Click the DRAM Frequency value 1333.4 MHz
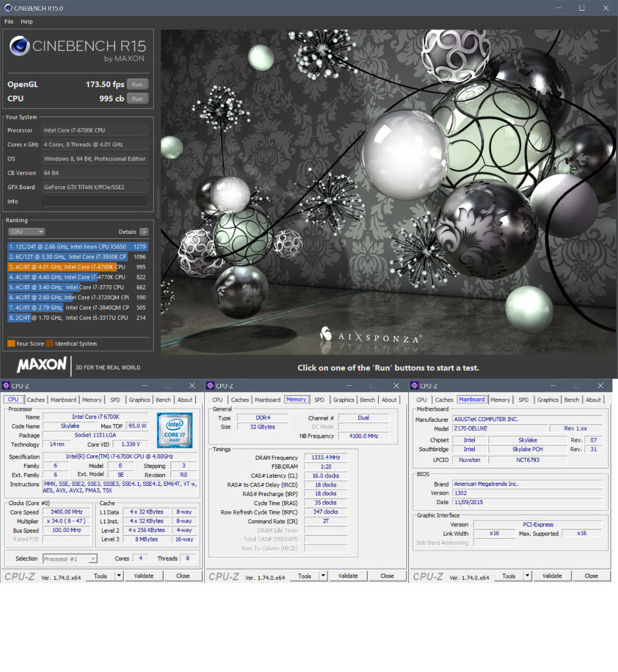This screenshot has width=618, height=672. click(325, 458)
